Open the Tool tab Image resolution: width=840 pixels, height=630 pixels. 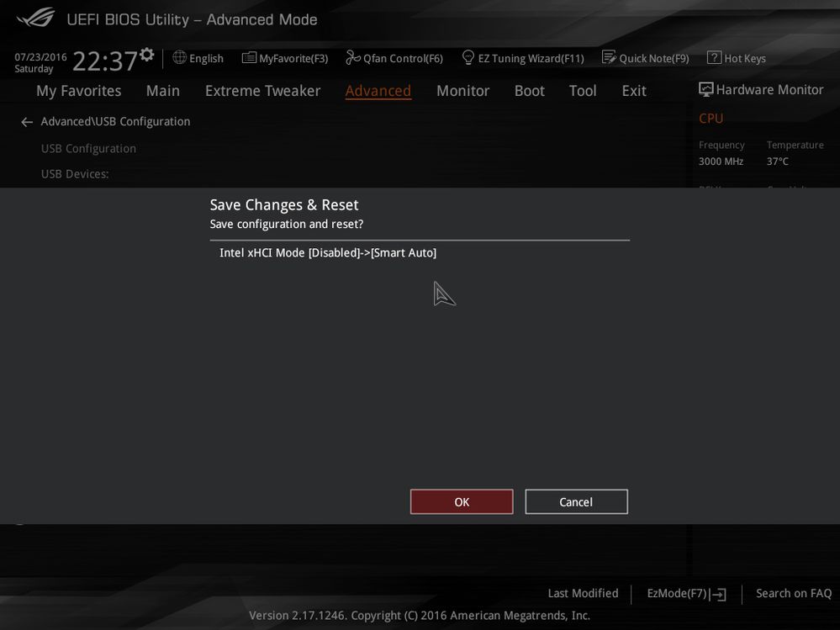tap(583, 91)
